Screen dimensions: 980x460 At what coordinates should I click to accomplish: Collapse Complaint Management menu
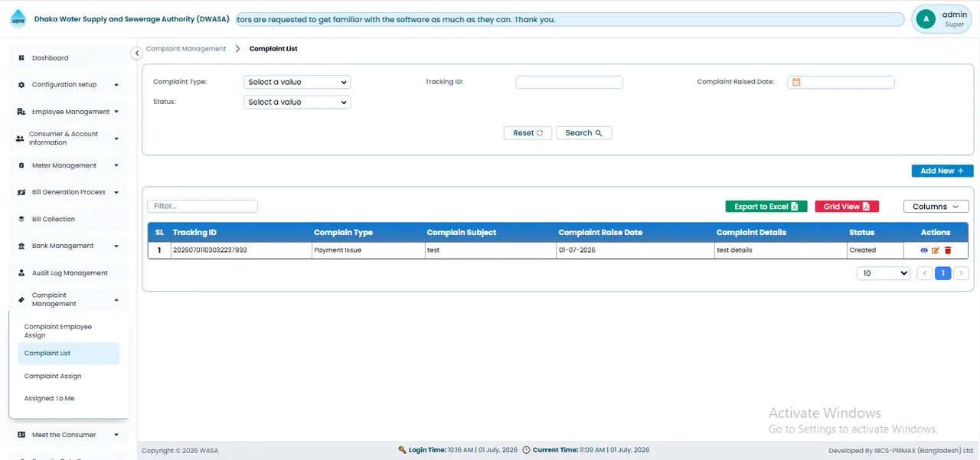tap(69, 299)
